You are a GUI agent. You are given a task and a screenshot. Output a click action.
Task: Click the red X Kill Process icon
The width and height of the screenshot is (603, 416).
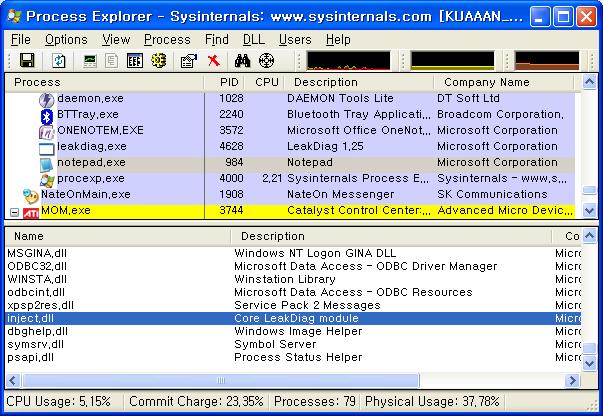[213, 60]
